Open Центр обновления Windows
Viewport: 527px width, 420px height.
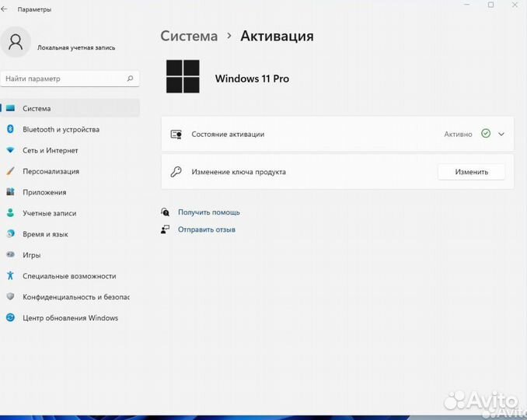[x=70, y=317]
